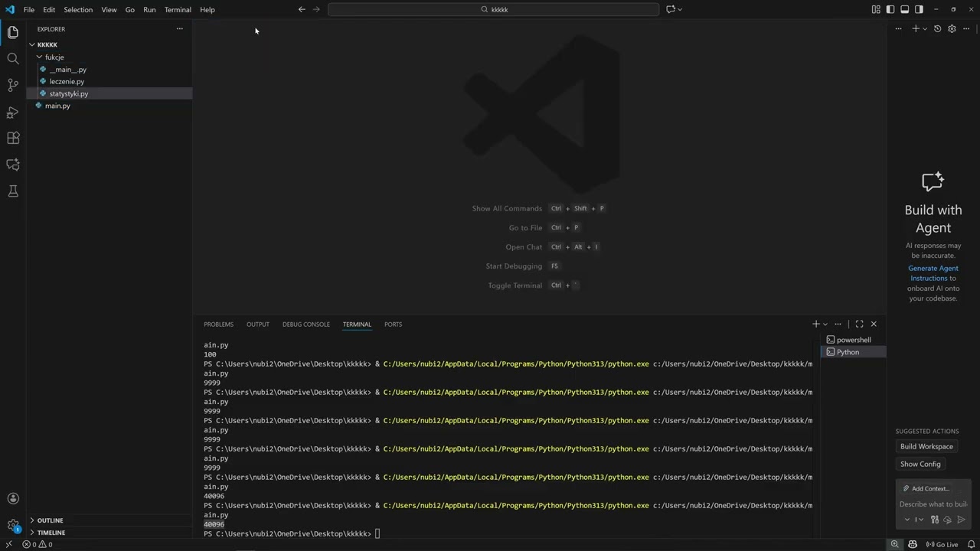This screenshot has height=551, width=980.
Task: Toggle the primary side bar
Action: 890,9
